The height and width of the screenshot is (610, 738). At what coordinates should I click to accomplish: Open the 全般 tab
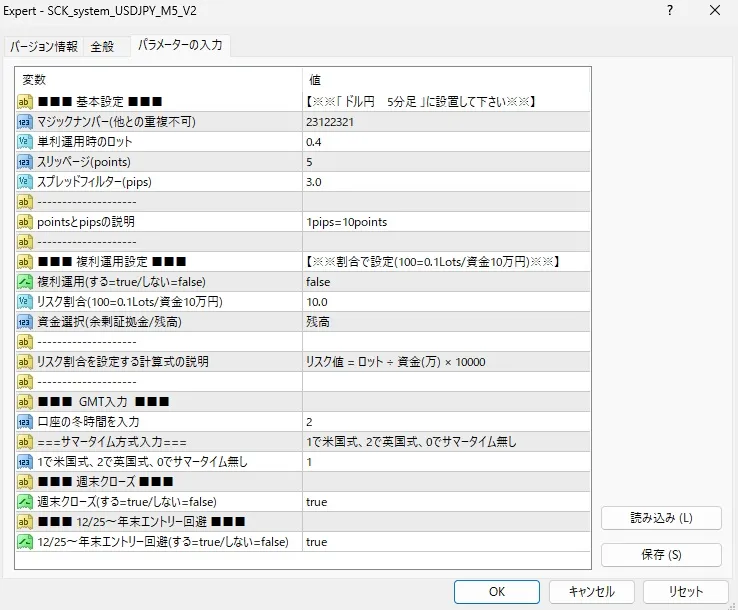(x=102, y=47)
